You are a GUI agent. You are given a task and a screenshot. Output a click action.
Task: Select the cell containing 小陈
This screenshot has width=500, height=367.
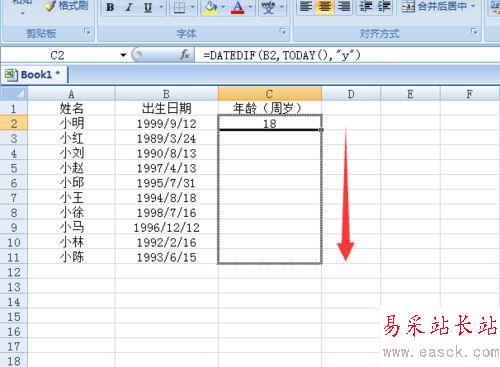click(71, 257)
